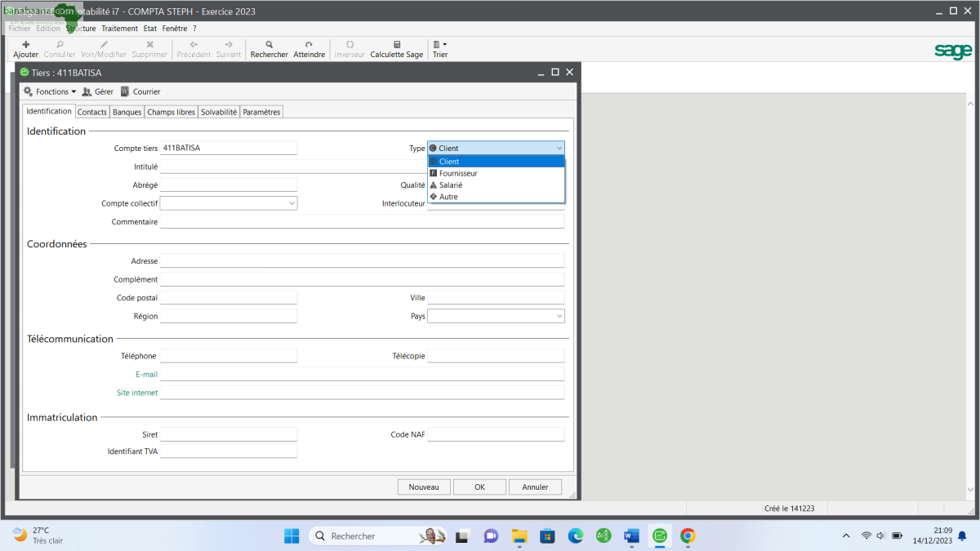
Task: Open the Pays dropdown
Action: (x=559, y=316)
